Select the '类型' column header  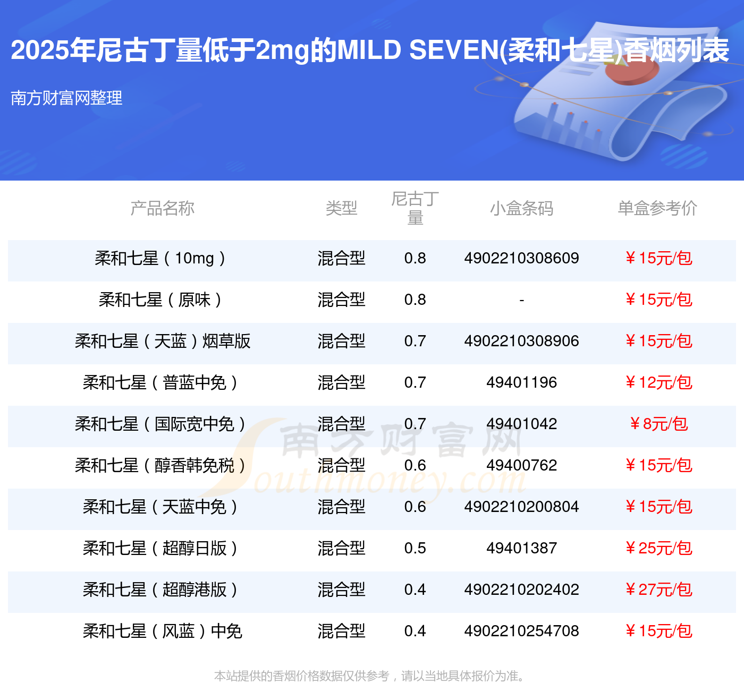point(341,208)
